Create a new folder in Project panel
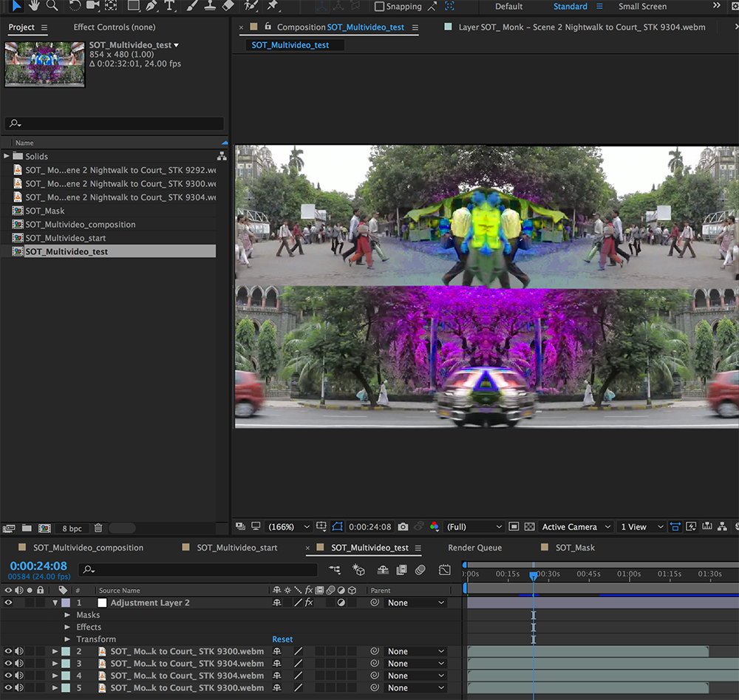This screenshot has width=739, height=700. (27, 529)
